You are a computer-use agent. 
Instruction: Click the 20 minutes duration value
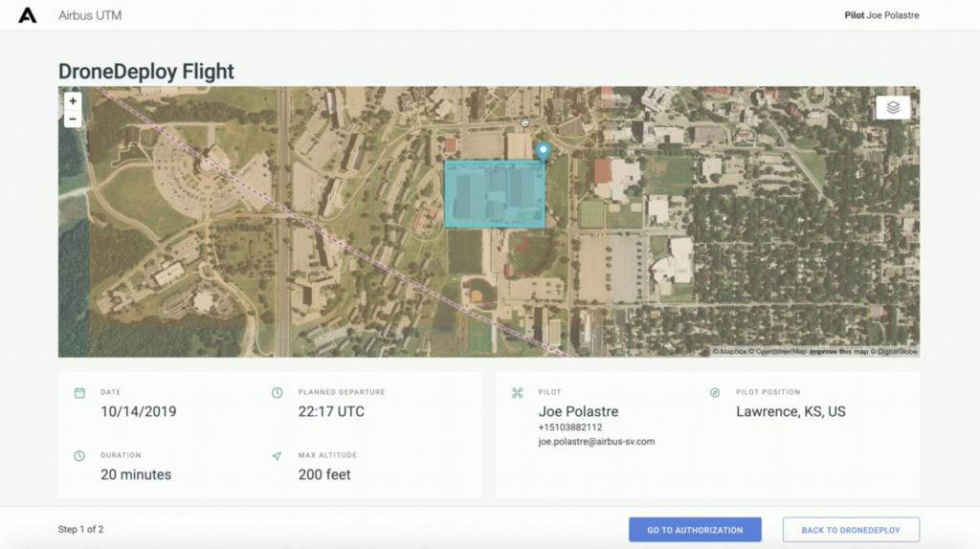(x=136, y=474)
